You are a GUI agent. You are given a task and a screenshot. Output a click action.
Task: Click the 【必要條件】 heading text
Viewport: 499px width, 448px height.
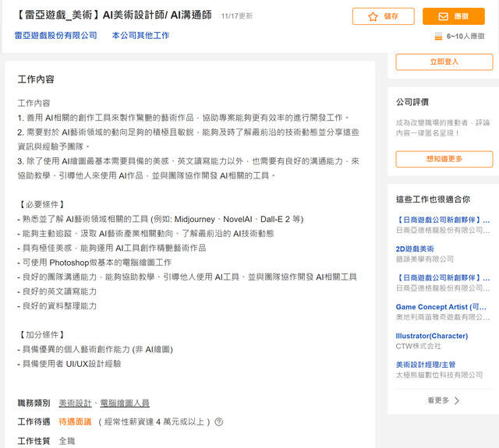(41, 204)
